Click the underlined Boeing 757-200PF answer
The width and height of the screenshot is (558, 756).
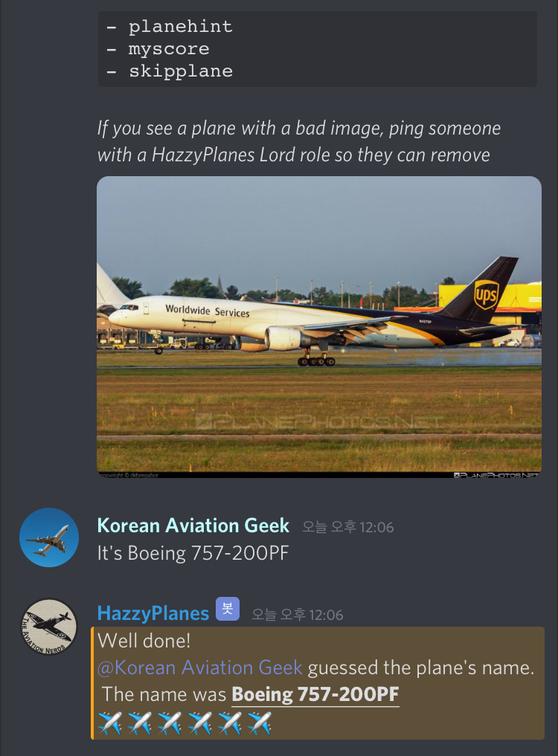315,695
